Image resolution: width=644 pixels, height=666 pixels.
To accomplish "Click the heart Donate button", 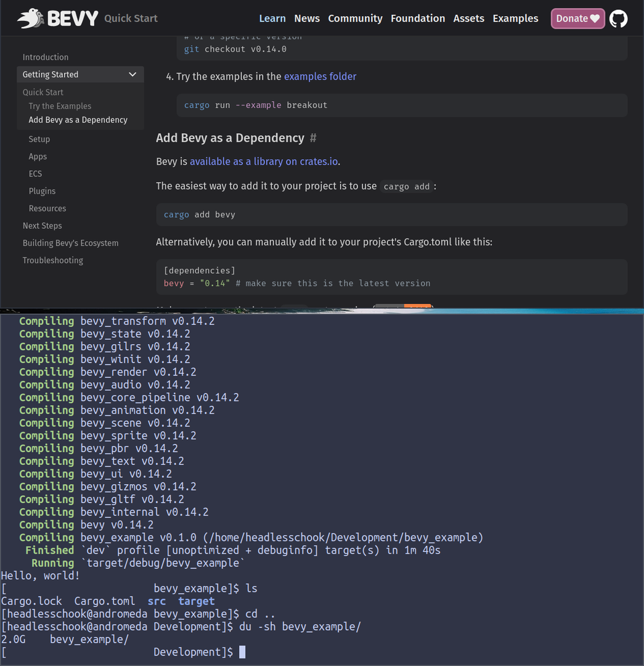I will coord(577,18).
